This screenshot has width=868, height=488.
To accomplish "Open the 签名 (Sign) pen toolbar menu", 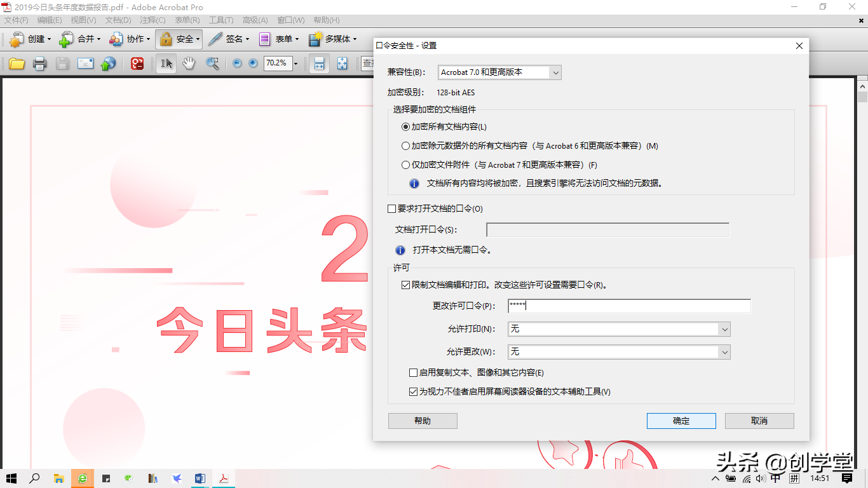I will 229,39.
